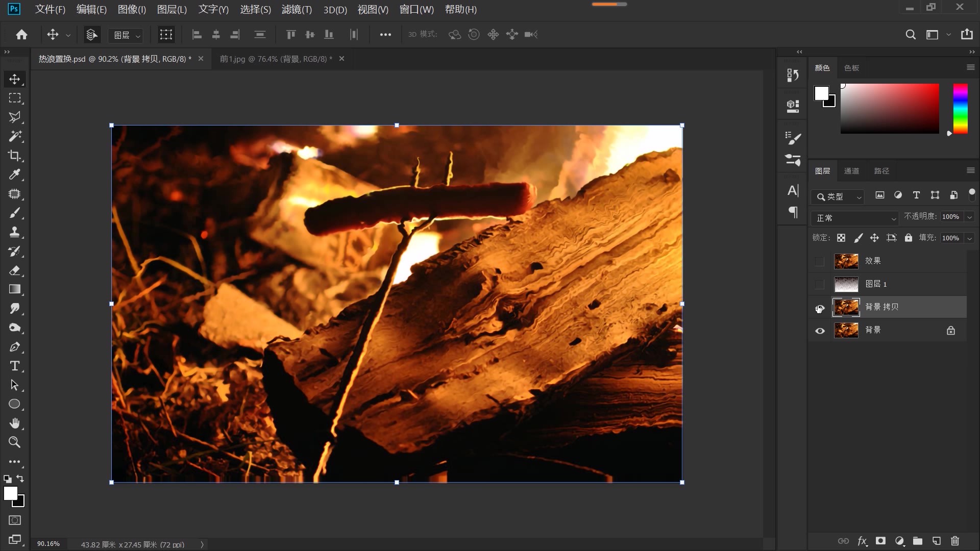Viewport: 980px width, 551px height.
Task: Switch to the 通道 panel tab
Action: pos(851,171)
